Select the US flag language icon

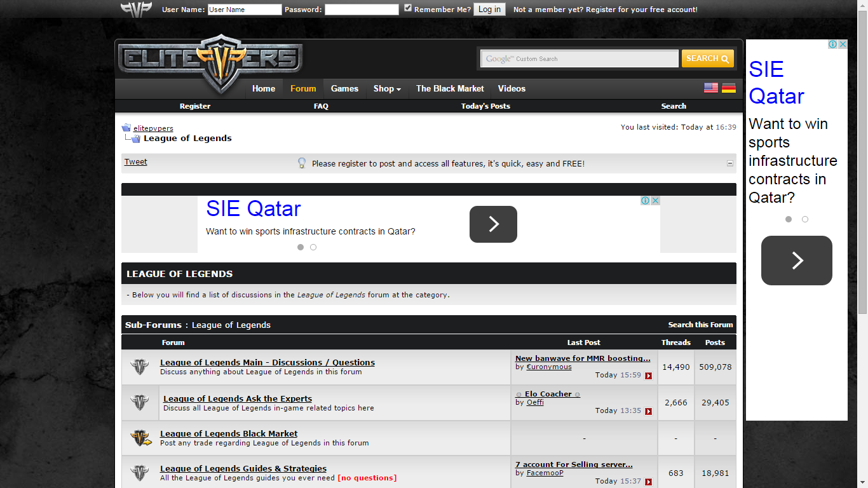[x=711, y=88]
